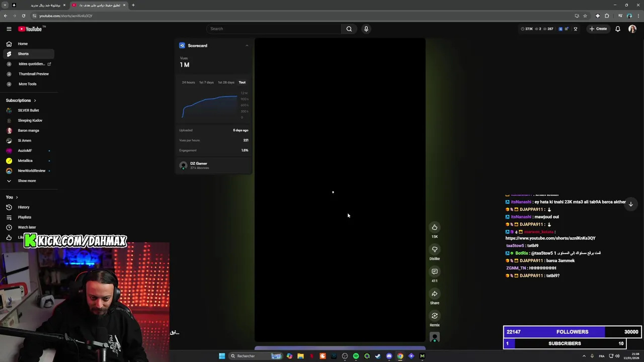Open the notifications bell
This screenshot has height=362, width=644.
[x=618, y=29]
